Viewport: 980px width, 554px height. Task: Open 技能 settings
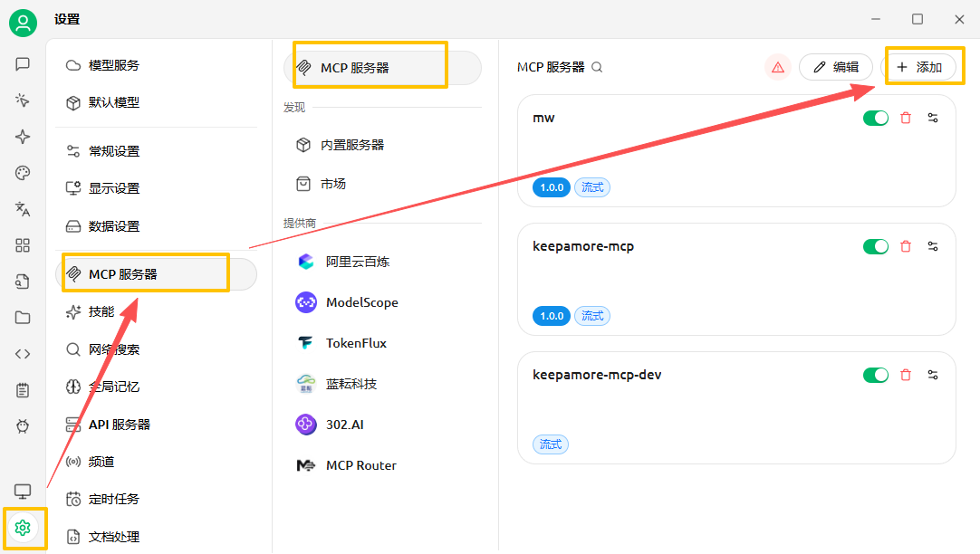tap(157, 311)
